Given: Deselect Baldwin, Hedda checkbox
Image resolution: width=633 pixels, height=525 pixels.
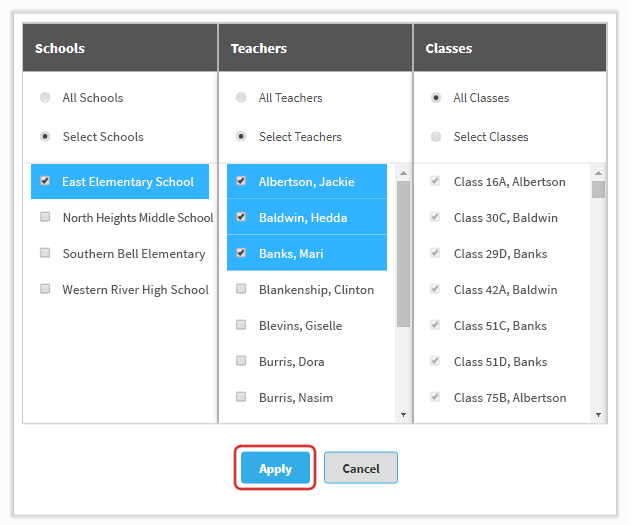Looking at the screenshot, I should [241, 217].
